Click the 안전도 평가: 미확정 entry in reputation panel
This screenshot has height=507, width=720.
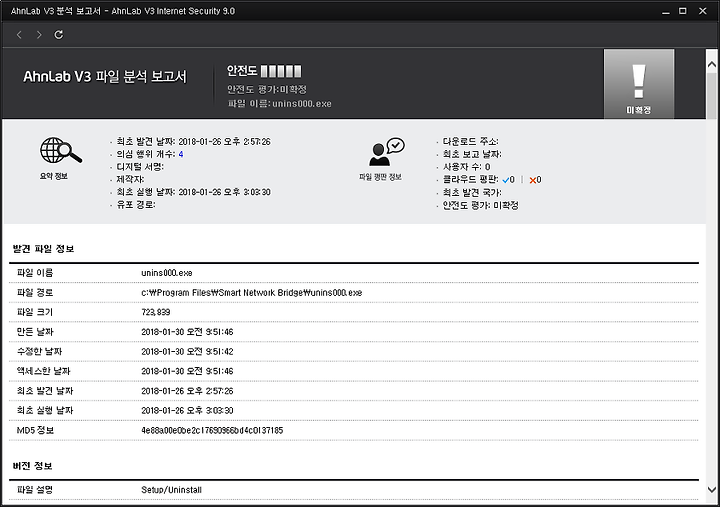(x=480, y=206)
